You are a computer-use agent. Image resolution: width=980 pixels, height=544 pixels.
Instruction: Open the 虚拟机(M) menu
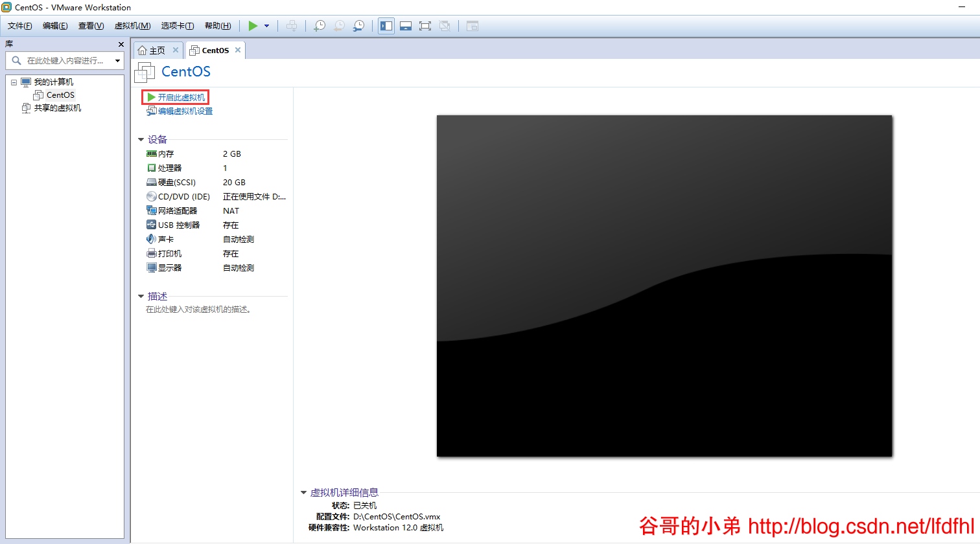click(x=132, y=26)
